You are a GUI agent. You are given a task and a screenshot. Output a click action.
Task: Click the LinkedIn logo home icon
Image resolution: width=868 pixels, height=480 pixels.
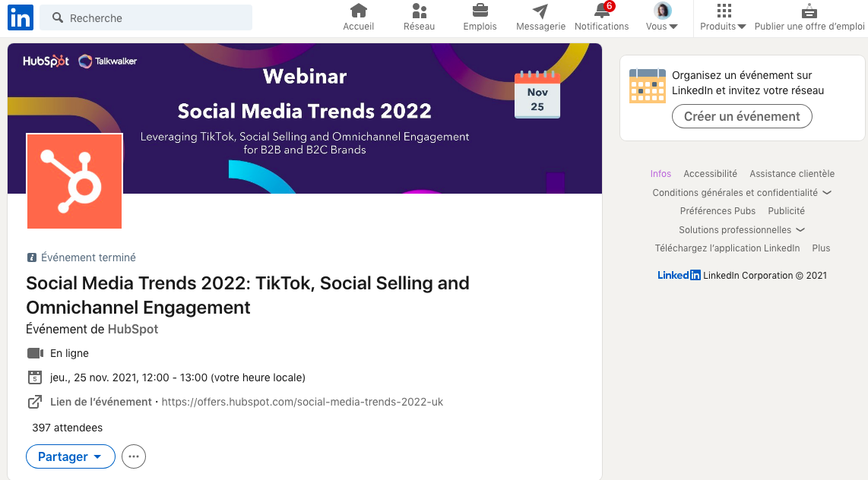[21, 17]
